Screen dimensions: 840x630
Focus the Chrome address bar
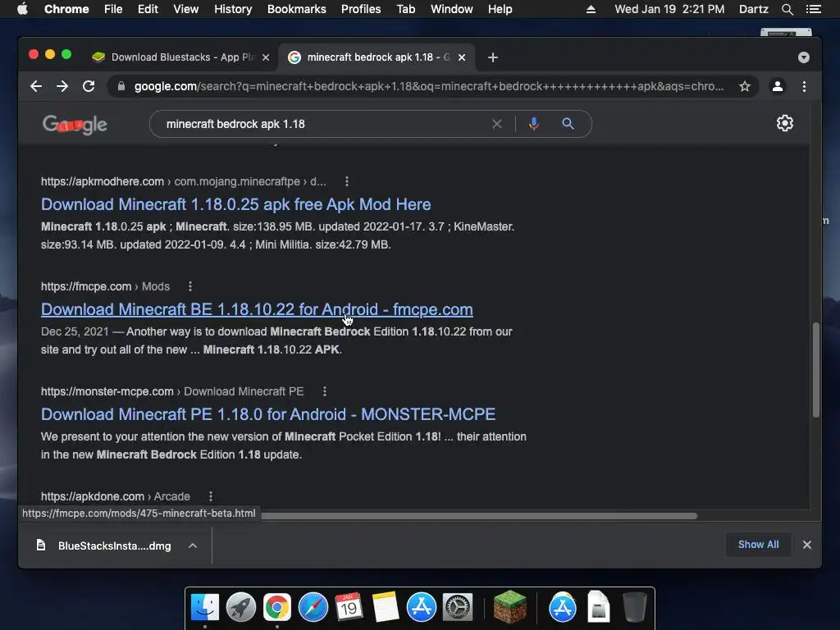coord(428,86)
